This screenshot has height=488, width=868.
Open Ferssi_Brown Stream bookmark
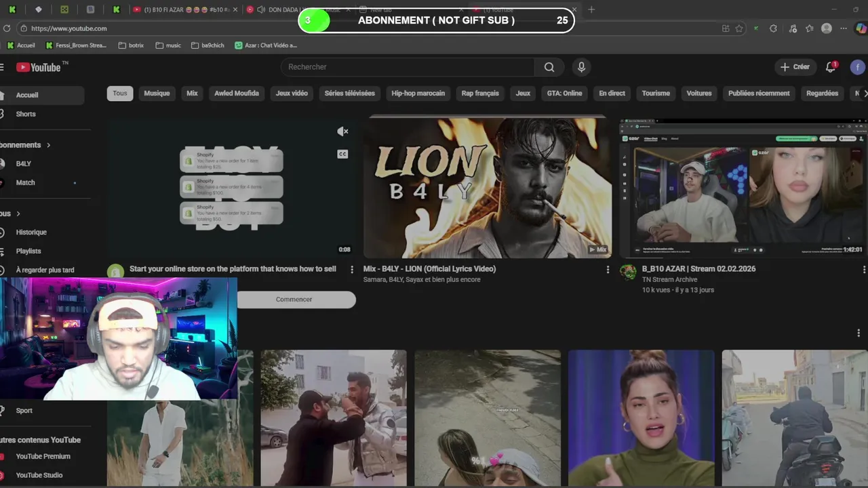pyautogui.click(x=76, y=45)
